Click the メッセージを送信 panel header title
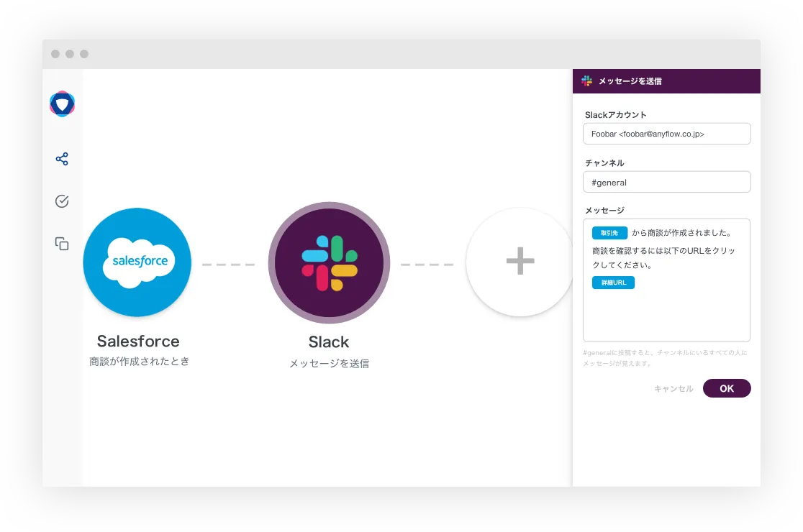This screenshot has height=532, width=803. click(x=630, y=81)
